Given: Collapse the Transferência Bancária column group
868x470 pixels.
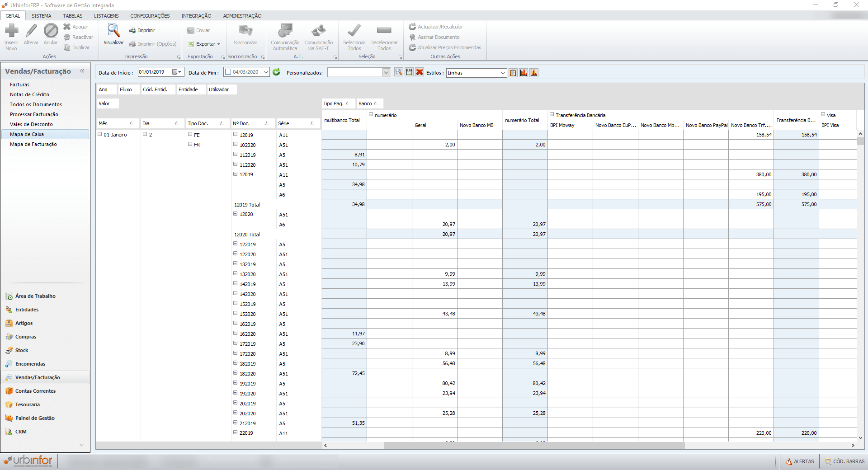Looking at the screenshot, I should click(552, 115).
